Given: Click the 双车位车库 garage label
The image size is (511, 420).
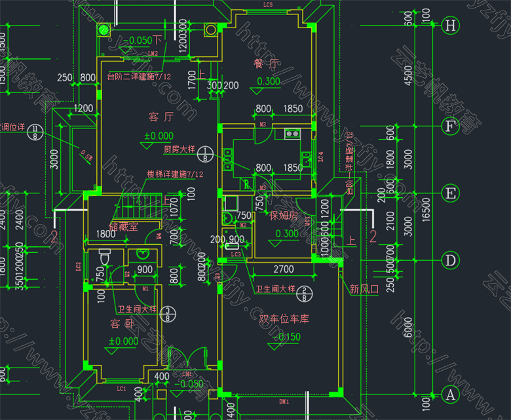Looking at the screenshot, I should (284, 318).
